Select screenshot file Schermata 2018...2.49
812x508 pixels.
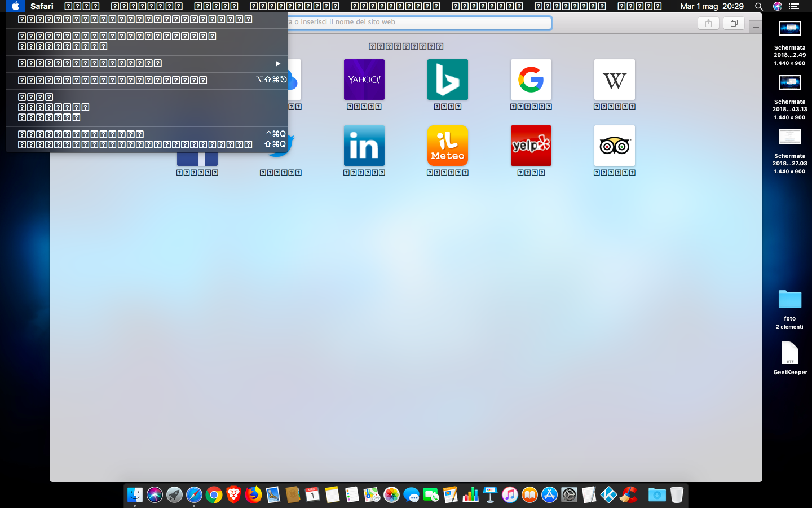[x=790, y=43]
